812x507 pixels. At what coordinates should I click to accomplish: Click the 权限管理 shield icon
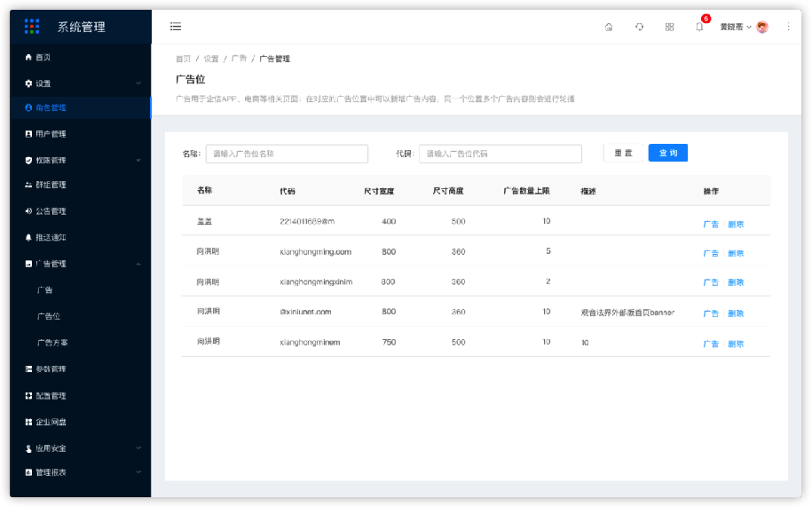coord(28,160)
